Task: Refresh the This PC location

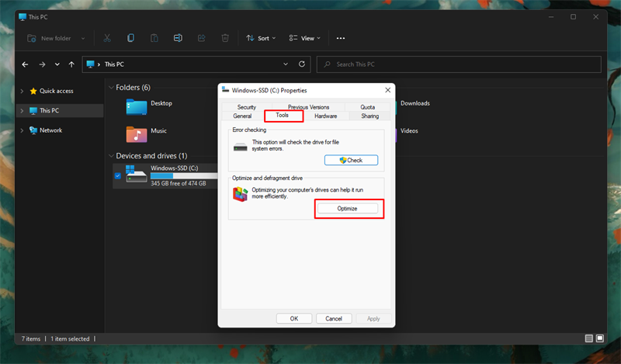Action: coord(302,64)
